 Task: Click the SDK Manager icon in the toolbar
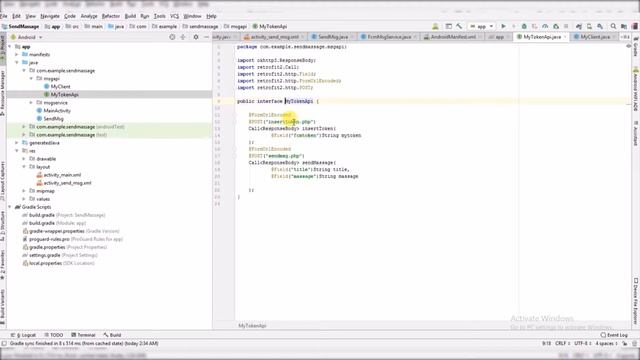pos(600,26)
